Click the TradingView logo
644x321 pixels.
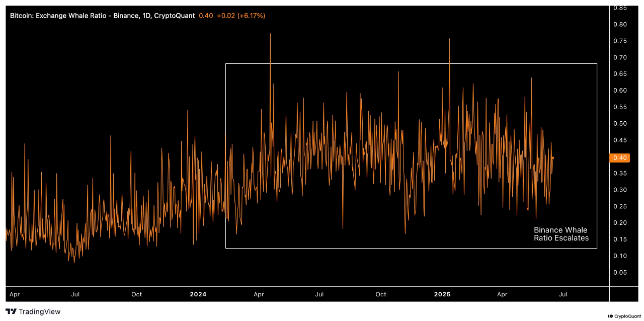coord(33,311)
